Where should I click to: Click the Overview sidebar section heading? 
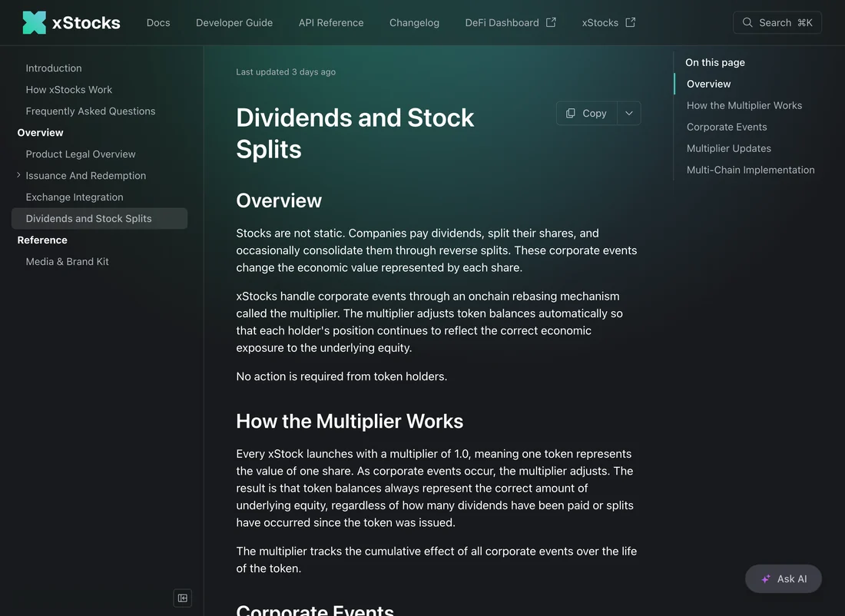tap(41, 133)
